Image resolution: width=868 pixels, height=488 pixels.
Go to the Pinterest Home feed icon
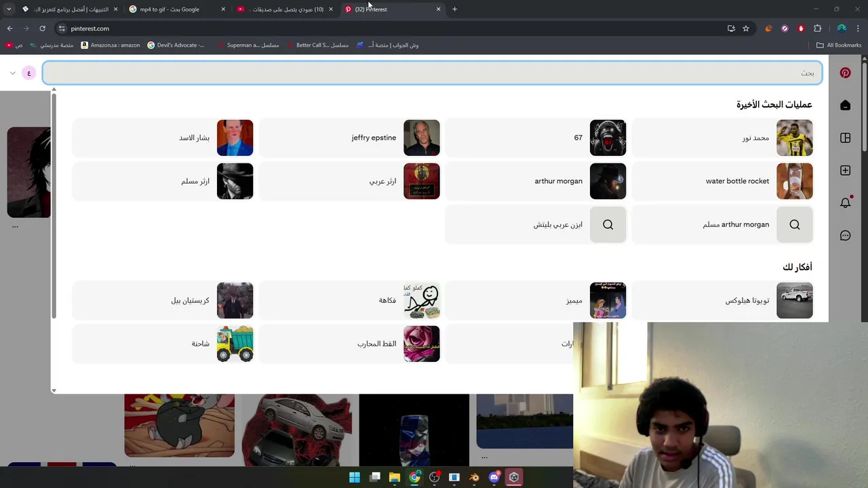pos(845,105)
